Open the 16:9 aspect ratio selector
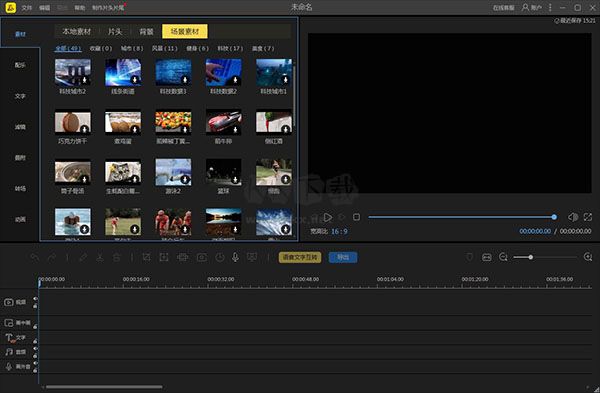Image resolution: width=600 pixels, height=393 pixels. [339, 232]
